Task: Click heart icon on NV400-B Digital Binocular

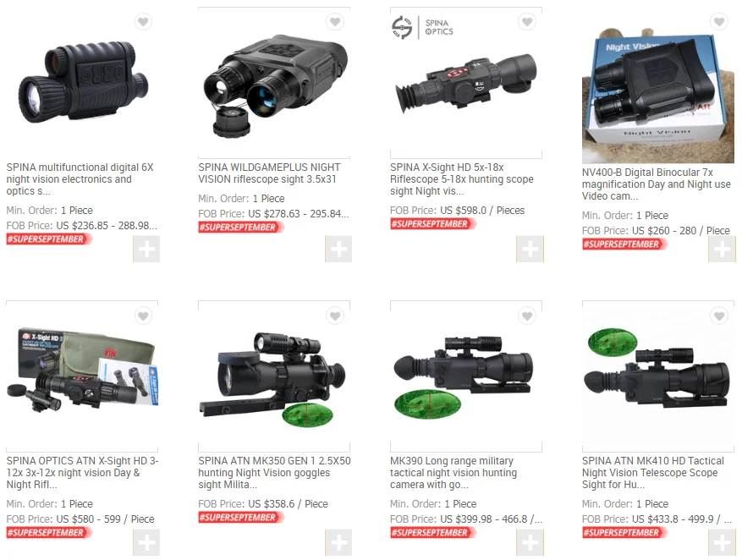Action: click(x=719, y=22)
